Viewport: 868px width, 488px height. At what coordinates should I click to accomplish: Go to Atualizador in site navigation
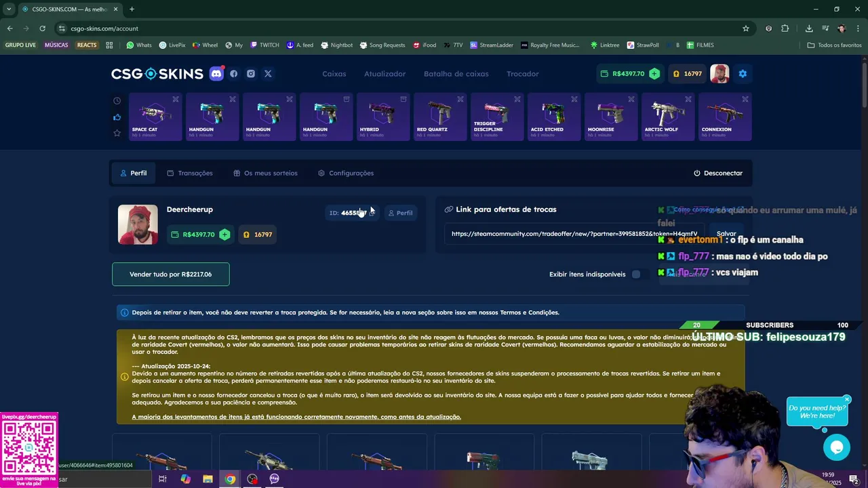pyautogui.click(x=384, y=74)
